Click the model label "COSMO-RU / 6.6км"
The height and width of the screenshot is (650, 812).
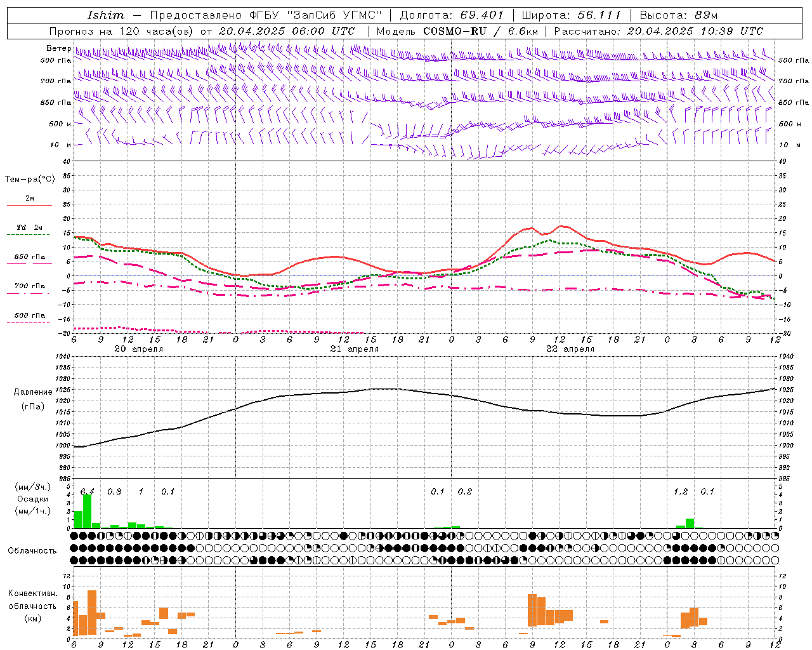tap(481, 31)
